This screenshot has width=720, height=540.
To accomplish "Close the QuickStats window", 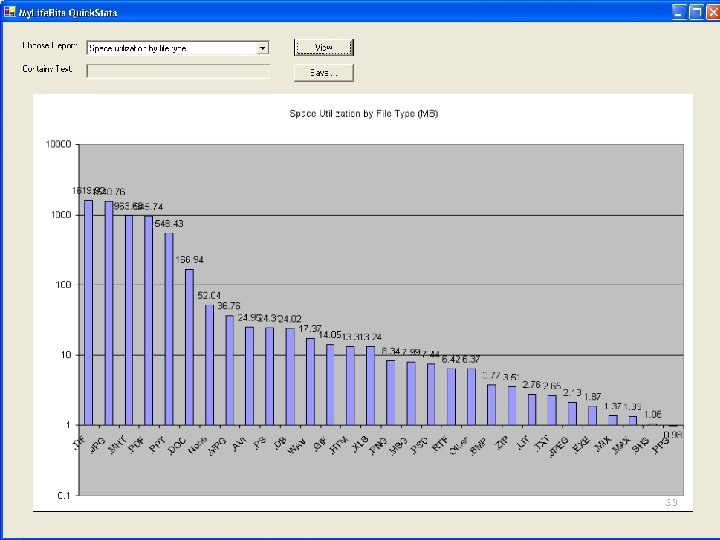I will [x=713, y=11].
